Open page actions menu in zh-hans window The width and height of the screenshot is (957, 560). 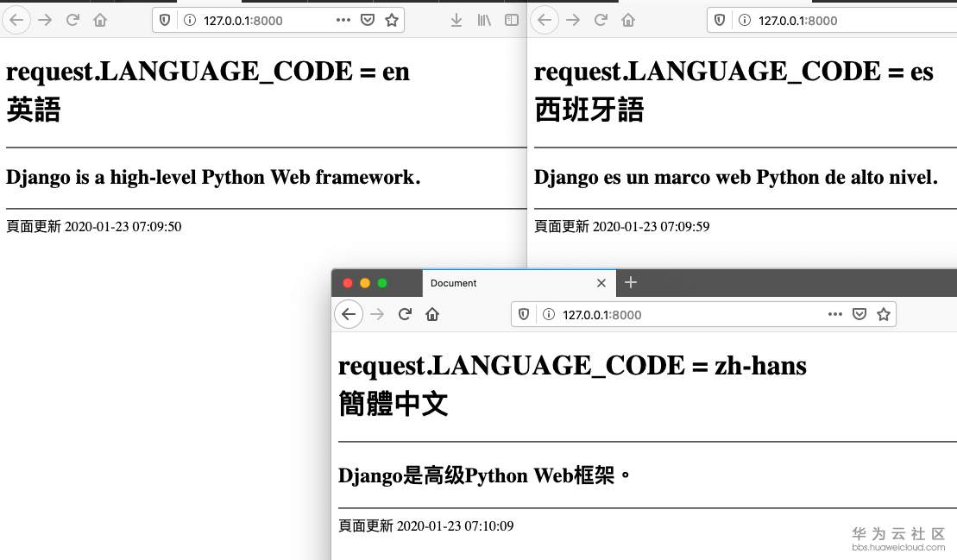pos(835,314)
